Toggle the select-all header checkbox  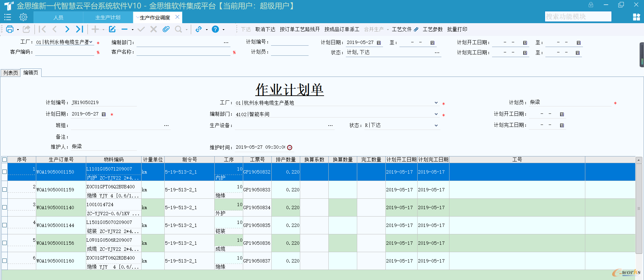5,160
